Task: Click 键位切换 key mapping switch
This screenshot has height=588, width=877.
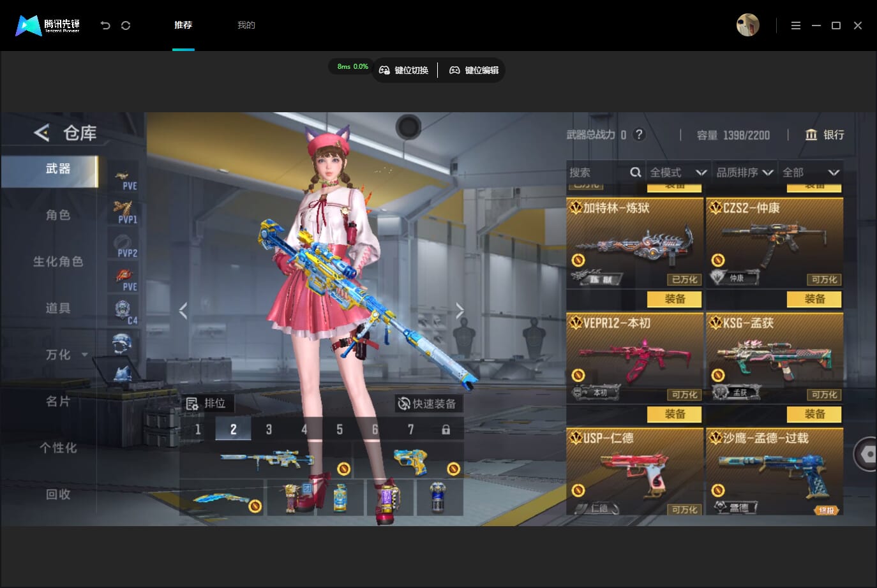Action: point(403,70)
